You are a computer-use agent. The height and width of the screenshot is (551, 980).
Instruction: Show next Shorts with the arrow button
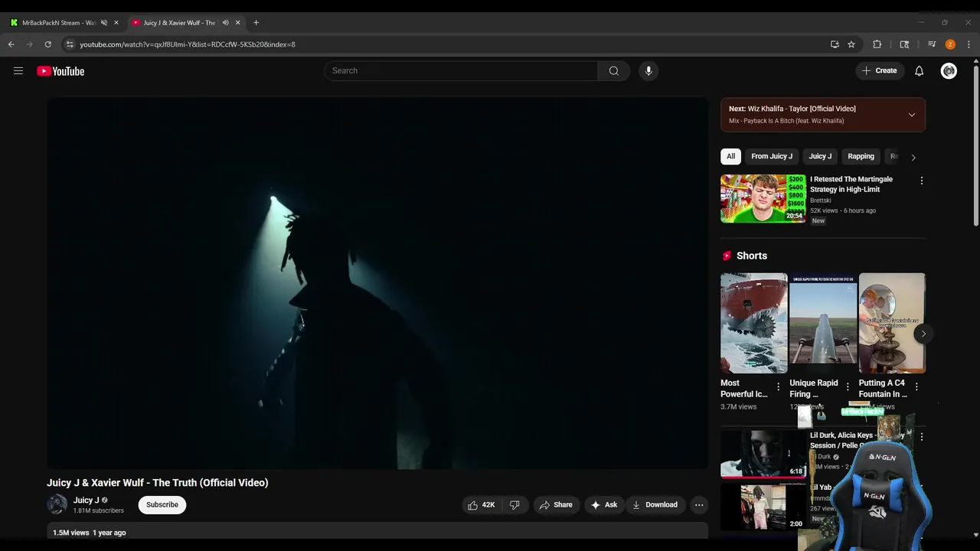pos(923,334)
